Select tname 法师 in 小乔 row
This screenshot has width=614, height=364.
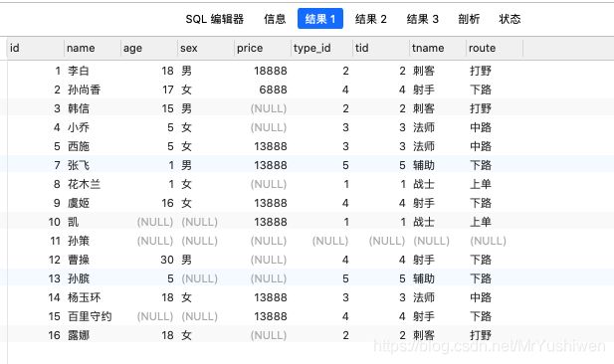click(424, 127)
